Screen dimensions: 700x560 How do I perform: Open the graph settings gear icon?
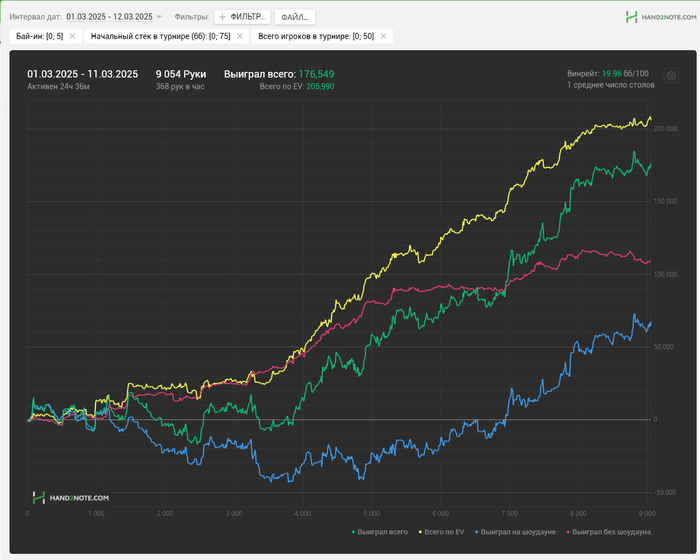(x=671, y=75)
